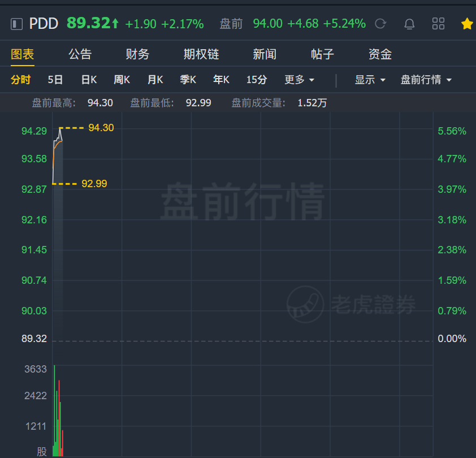Click the yellow 94.30 high marker on chart
Screen dimensions: 476x458
pyautogui.click(x=101, y=128)
